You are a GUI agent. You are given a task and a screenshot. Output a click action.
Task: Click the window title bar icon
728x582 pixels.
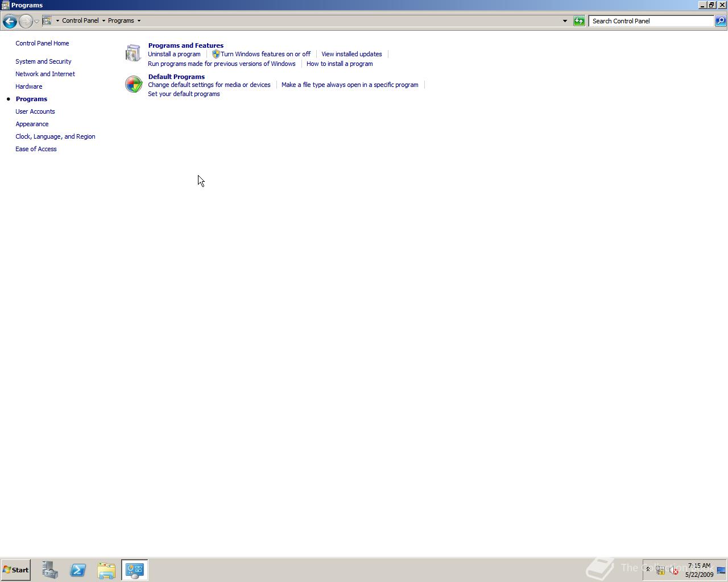(x=5, y=5)
